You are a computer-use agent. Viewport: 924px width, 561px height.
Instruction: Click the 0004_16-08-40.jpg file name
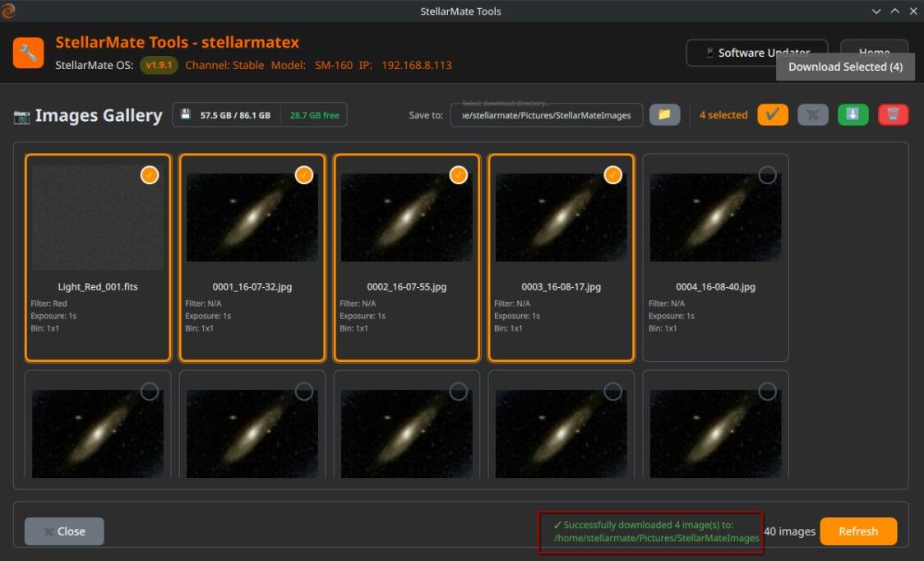715,287
